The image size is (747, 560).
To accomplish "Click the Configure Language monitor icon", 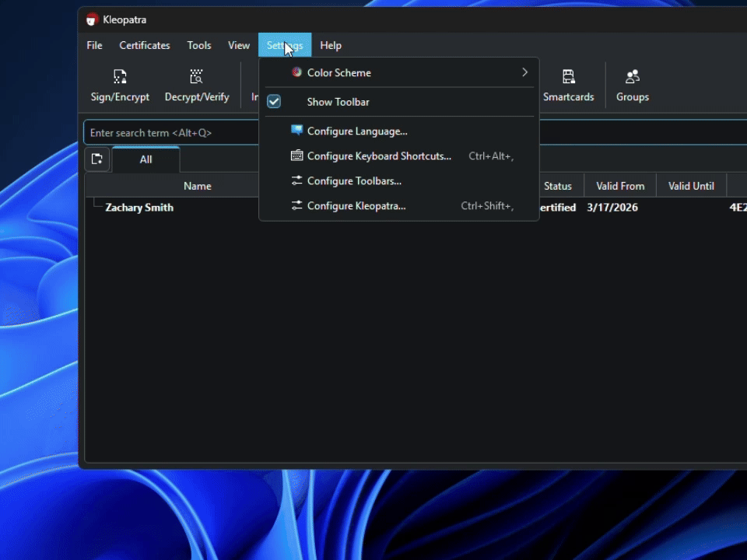I will click(x=296, y=131).
